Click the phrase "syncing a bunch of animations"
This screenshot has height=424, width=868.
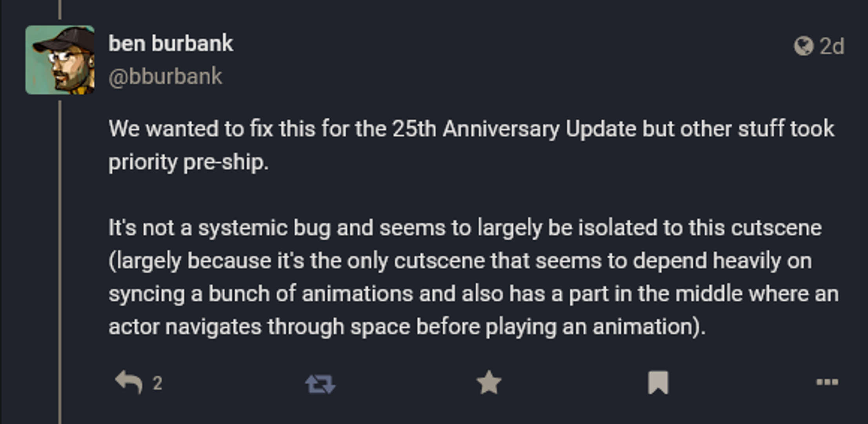coord(260,294)
